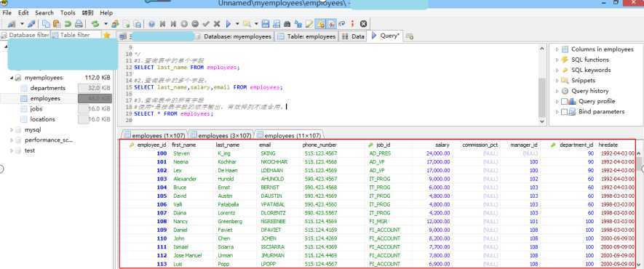
Task: Open dropdown arrow next to session manager icon
Action: [22, 24]
